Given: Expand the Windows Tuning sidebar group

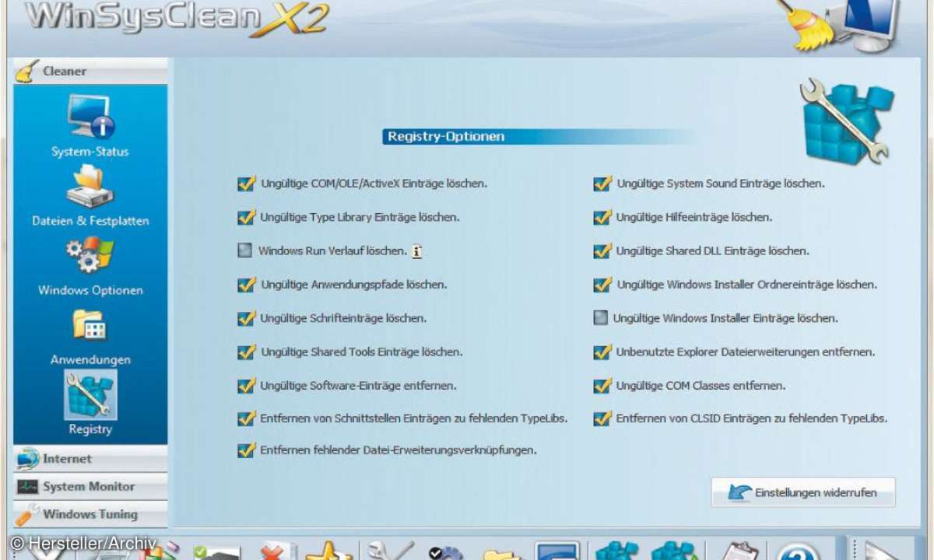Looking at the screenshot, I should [x=90, y=515].
